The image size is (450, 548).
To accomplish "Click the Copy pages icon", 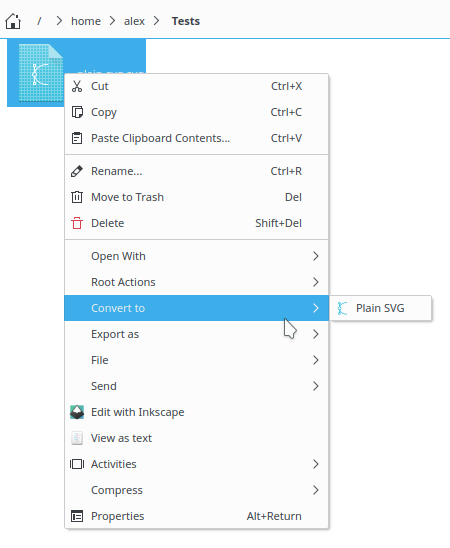I will (77, 112).
